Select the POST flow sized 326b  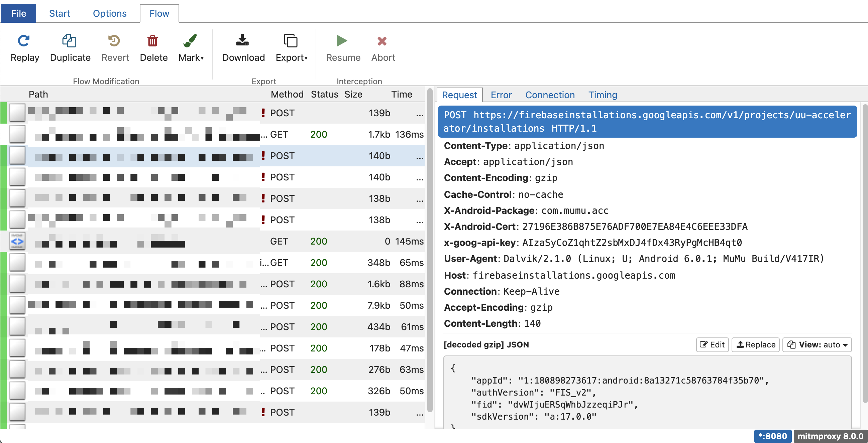212,391
